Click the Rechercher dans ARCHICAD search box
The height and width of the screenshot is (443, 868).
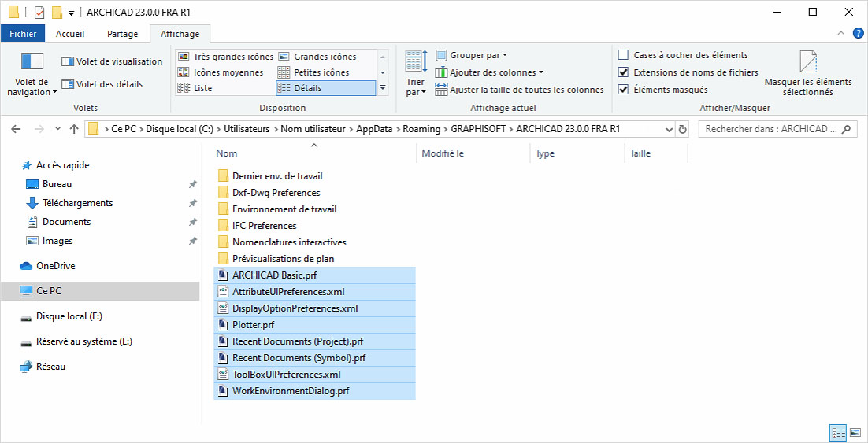(x=777, y=129)
